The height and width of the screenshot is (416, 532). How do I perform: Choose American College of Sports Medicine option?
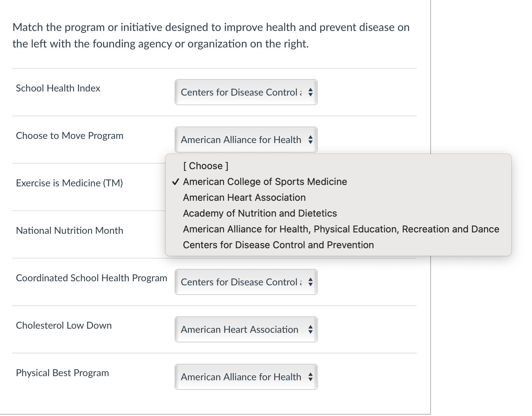[265, 182]
